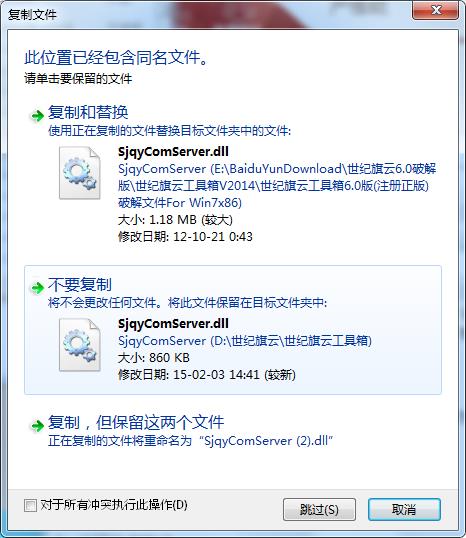Viewport: 466px width, 538px height.
Task: Click source file name SjqyComServer.dll in bold
Action: point(173,151)
